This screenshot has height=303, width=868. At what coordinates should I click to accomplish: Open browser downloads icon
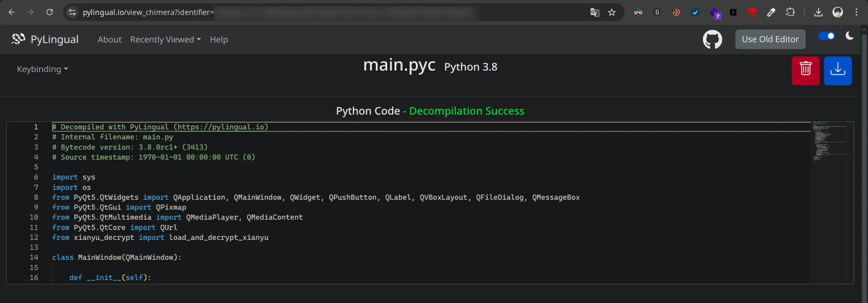point(818,12)
